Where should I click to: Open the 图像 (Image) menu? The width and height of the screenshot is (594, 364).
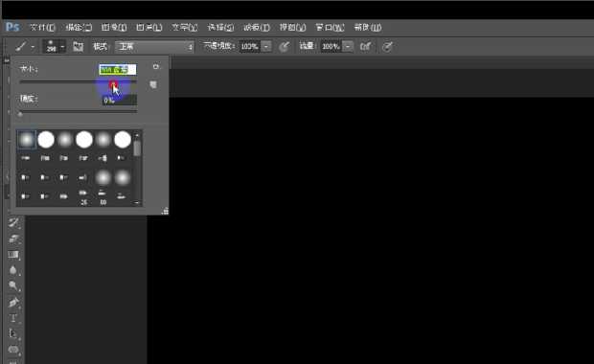pos(114,28)
